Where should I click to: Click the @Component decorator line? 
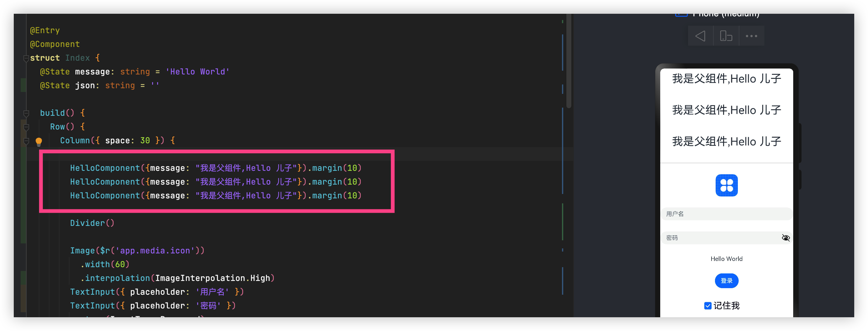point(55,44)
